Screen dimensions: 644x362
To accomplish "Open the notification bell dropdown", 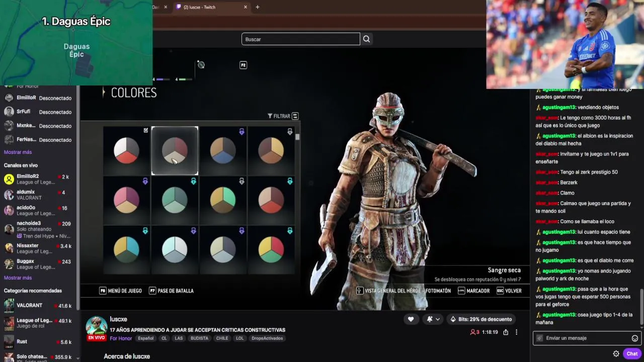I will click(433, 319).
